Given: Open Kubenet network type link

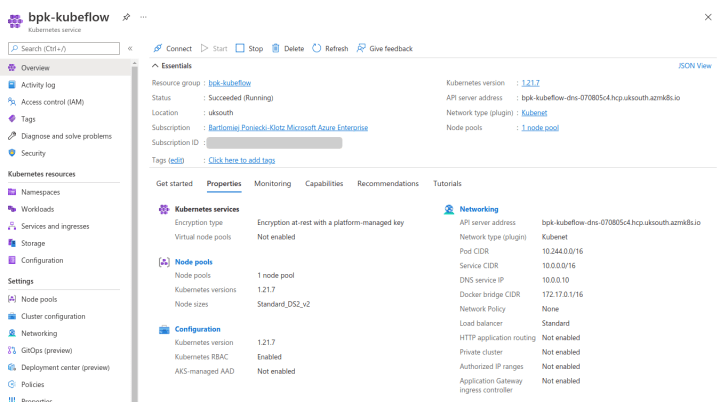Looking at the screenshot, I should 534,113.
